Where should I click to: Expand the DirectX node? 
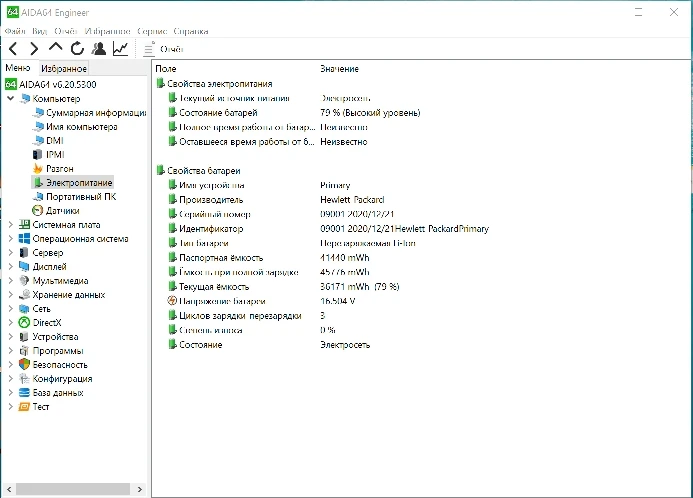pyautogui.click(x=11, y=323)
